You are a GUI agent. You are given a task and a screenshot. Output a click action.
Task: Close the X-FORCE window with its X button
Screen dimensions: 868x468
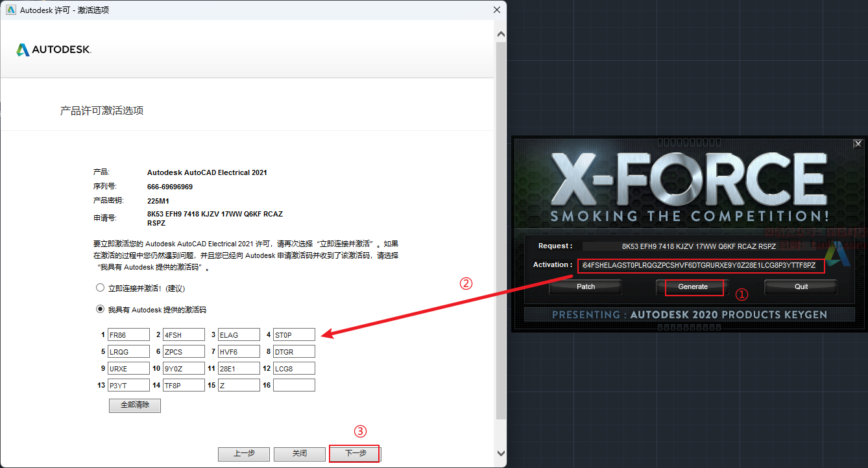coord(858,144)
